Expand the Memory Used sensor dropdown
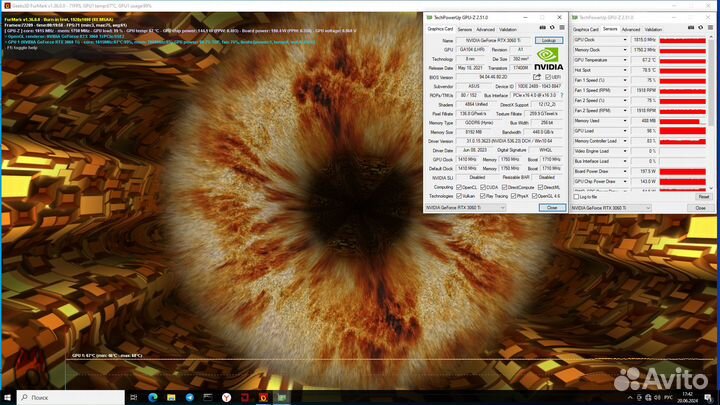Viewport: 720px width, 405px height. click(624, 121)
